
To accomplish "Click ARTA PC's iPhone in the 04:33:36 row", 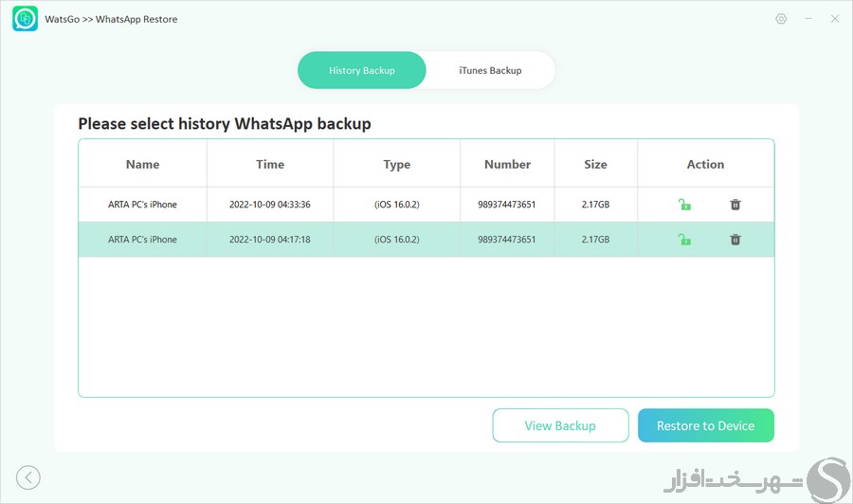I will (x=142, y=205).
